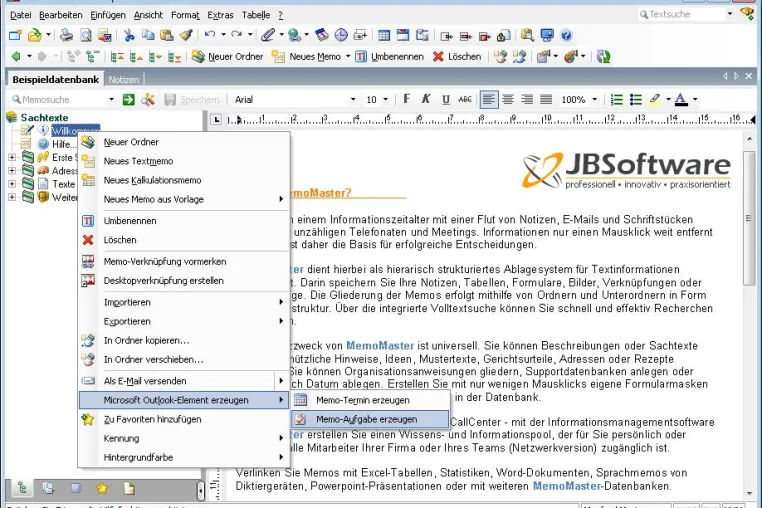Image resolution: width=762 pixels, height=508 pixels.
Task: Click the format painter brush icon
Action: coord(186,35)
